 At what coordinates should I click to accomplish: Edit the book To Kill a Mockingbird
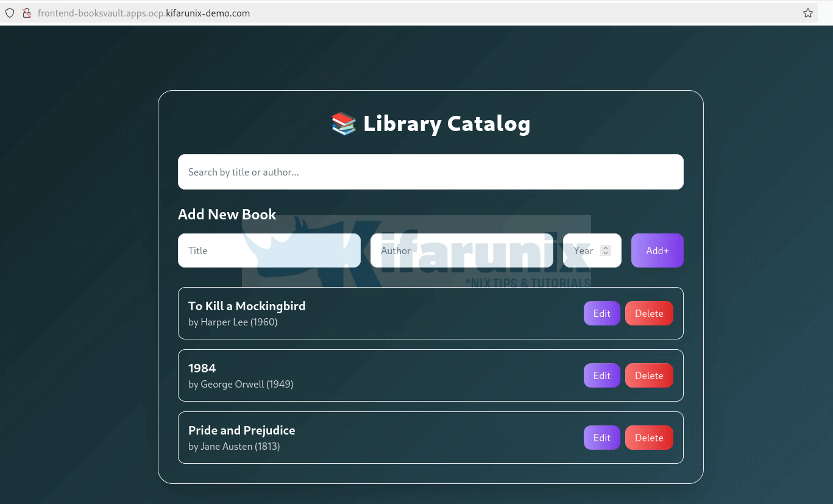click(601, 313)
